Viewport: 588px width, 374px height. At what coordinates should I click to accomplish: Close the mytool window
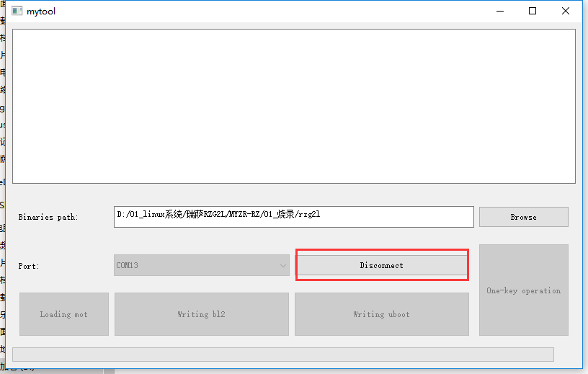point(566,11)
